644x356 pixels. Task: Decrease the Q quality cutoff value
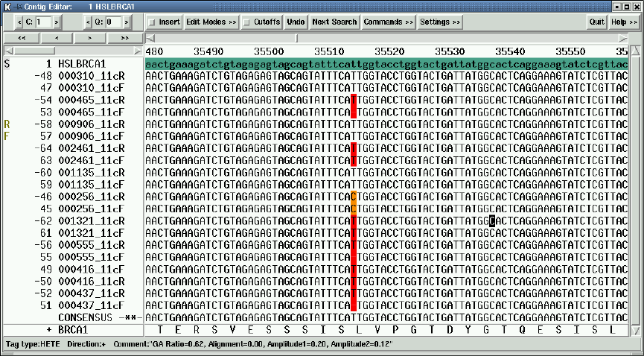tap(89, 22)
